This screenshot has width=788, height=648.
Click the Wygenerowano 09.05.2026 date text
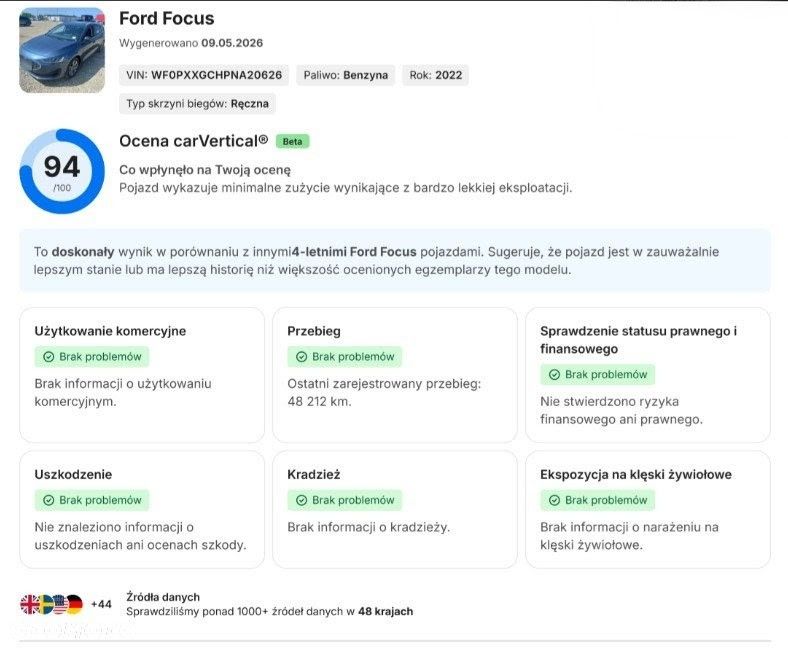pos(191,43)
